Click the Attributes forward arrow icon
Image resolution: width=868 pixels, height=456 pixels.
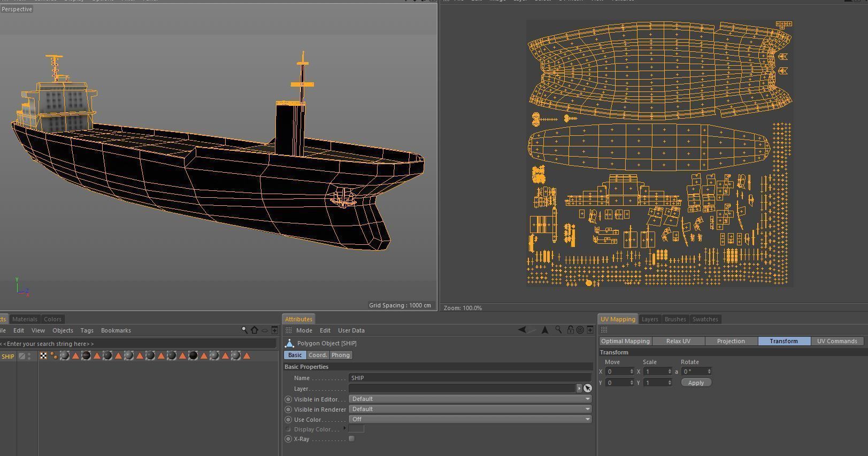click(533, 330)
